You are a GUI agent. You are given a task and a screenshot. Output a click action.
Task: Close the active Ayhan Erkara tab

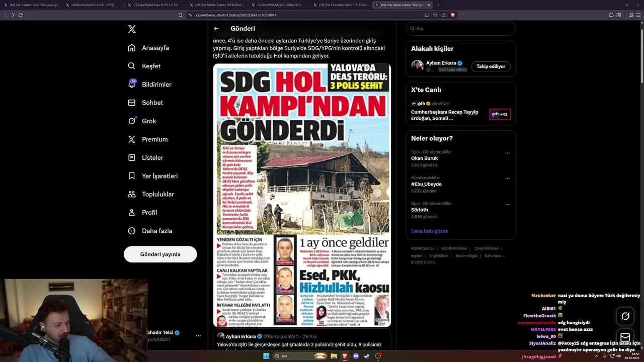point(429,5)
